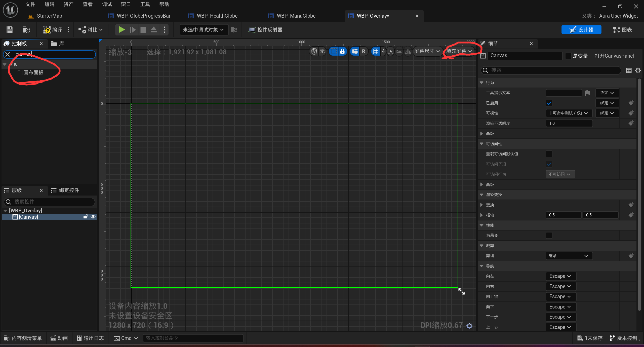Toggle layout transform mode icon

[355, 51]
